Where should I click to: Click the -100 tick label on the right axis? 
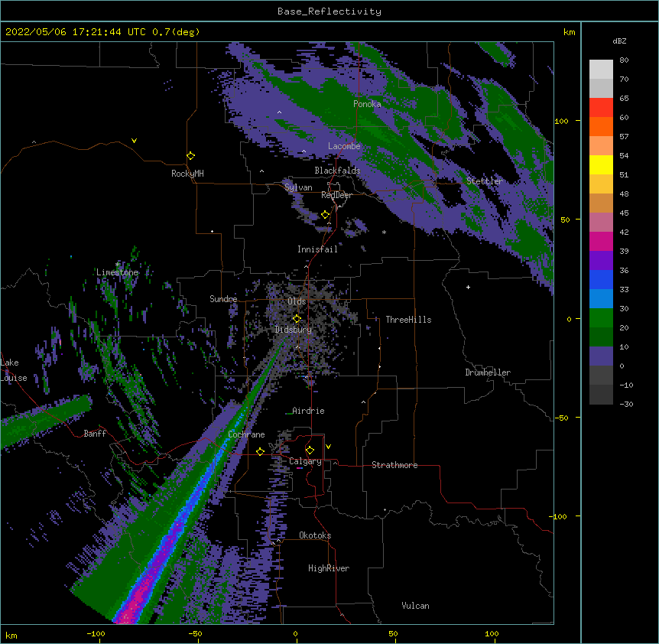click(559, 516)
